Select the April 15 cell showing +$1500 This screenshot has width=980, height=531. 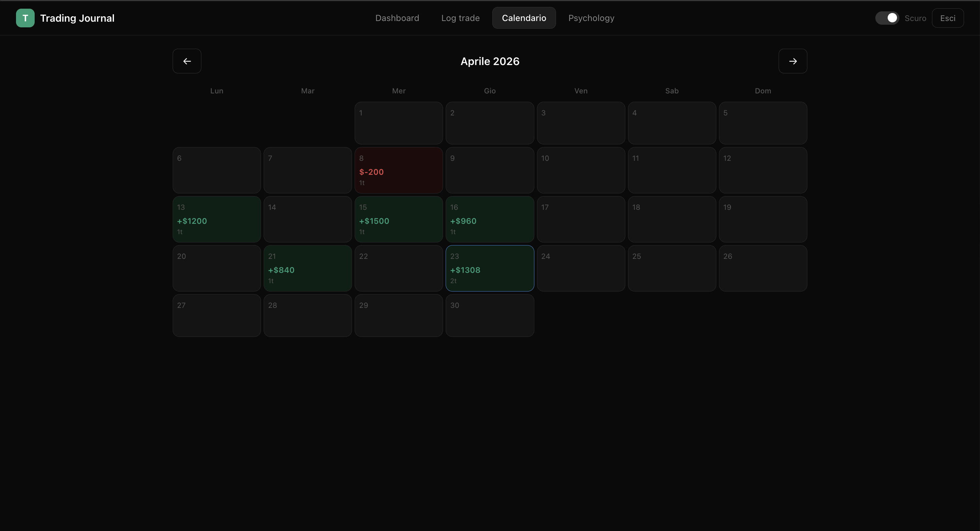[x=398, y=219]
